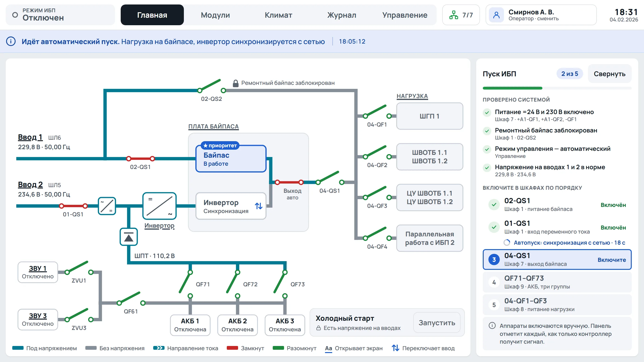Click the info icon in the manual devices note
The height and width of the screenshot is (362, 644).
coord(492,325)
